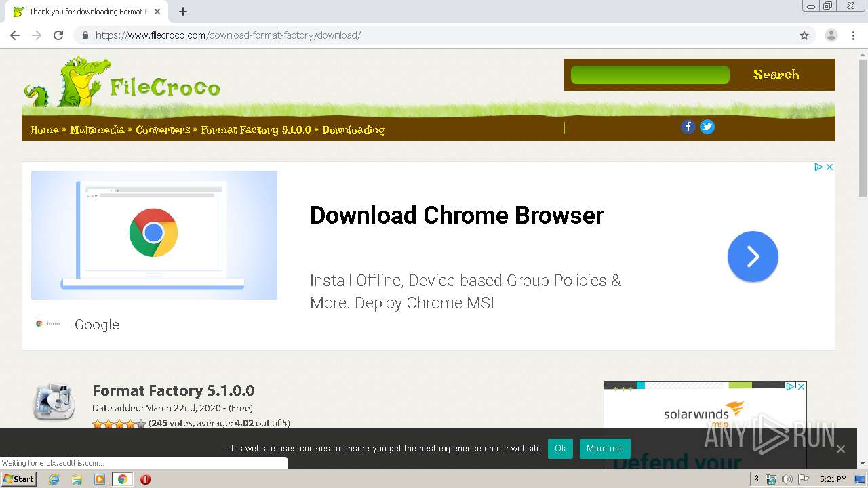Click Converters breadcrumb link
Viewport: 868px width, 488px height.
[163, 129]
